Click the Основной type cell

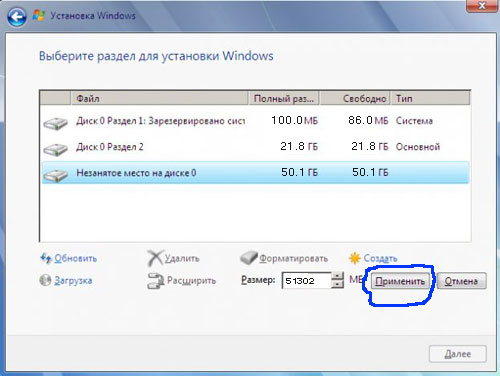(x=418, y=147)
